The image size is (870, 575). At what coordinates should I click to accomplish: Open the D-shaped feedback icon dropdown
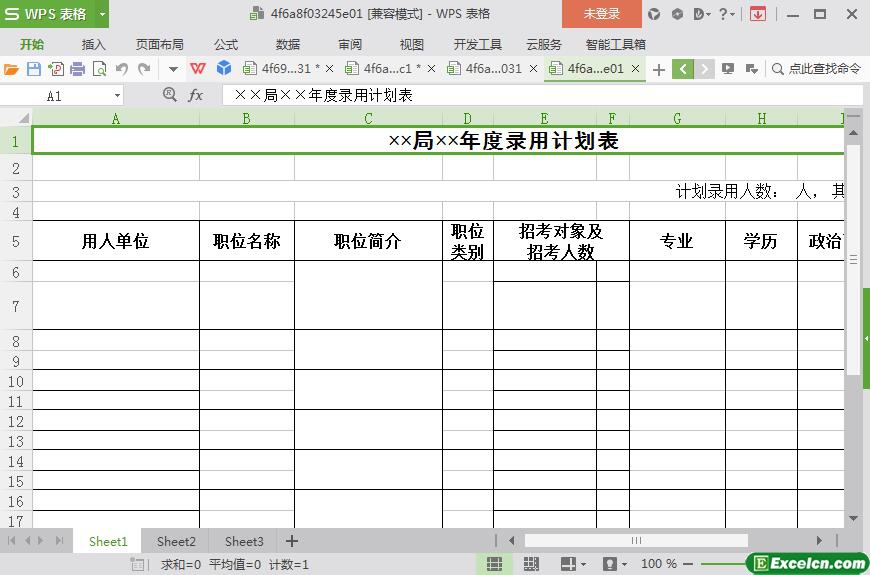702,14
